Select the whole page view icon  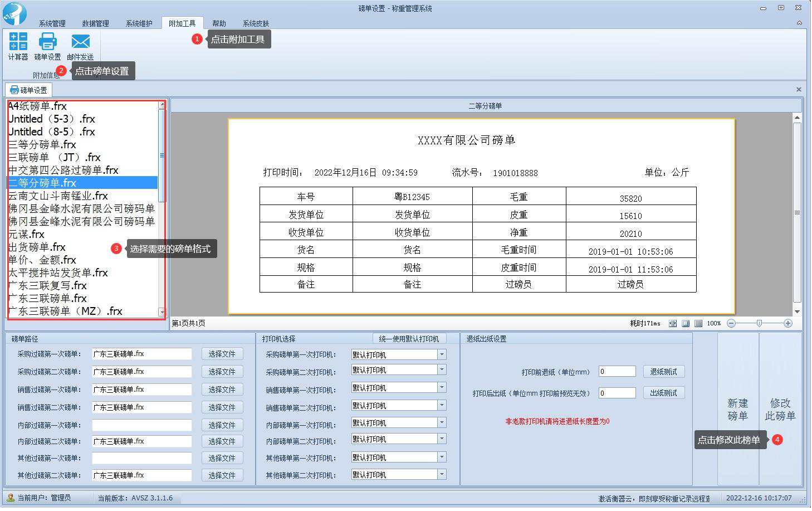(686, 324)
